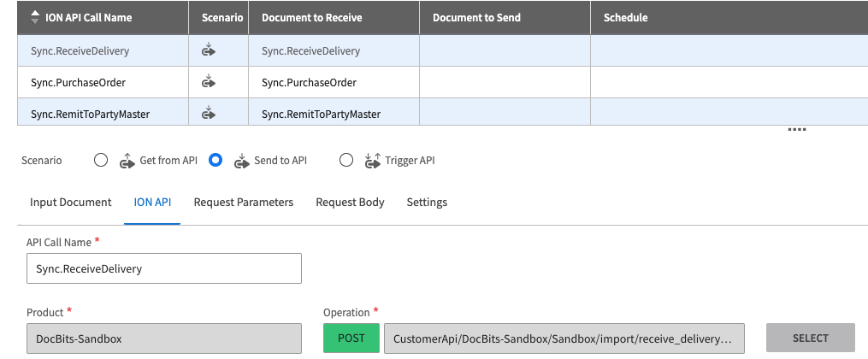Select the Send to API radio button
The width and height of the screenshot is (868, 359).
pos(216,160)
